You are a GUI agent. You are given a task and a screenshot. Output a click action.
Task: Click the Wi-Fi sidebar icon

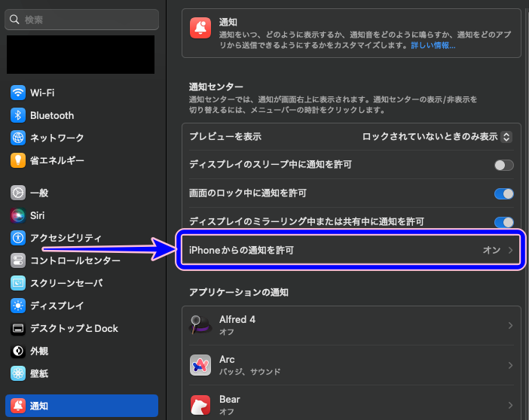pos(18,93)
